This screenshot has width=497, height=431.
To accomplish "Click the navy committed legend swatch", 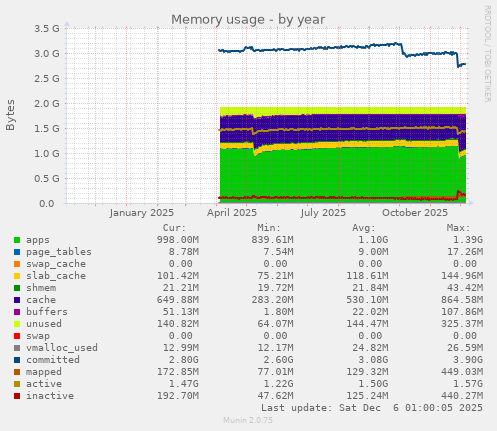I will (x=17, y=360).
